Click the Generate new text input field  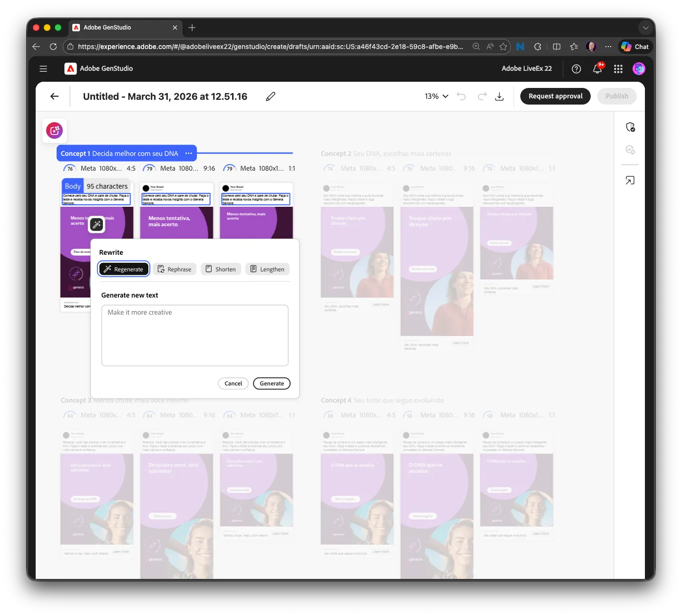(x=195, y=335)
